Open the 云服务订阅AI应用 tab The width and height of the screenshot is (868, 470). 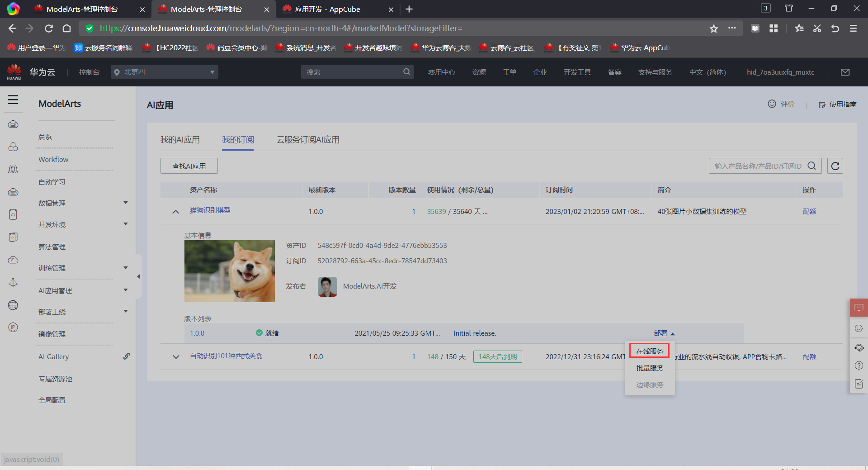[308, 140]
